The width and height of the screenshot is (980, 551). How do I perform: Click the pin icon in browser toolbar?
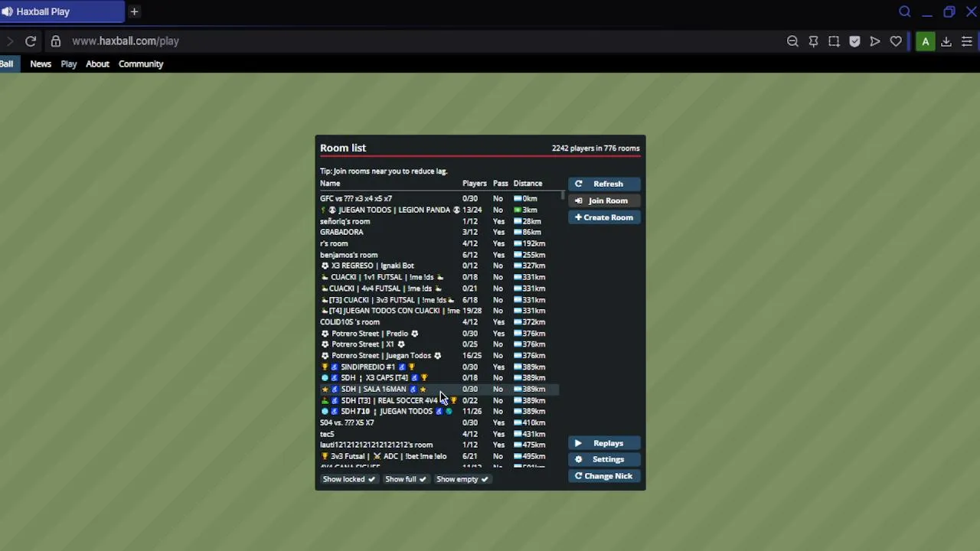pyautogui.click(x=813, y=41)
